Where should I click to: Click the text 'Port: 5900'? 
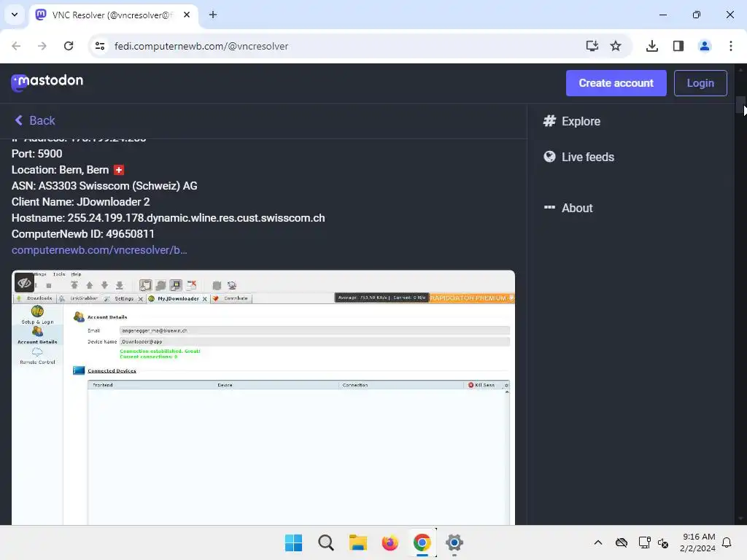pos(36,154)
